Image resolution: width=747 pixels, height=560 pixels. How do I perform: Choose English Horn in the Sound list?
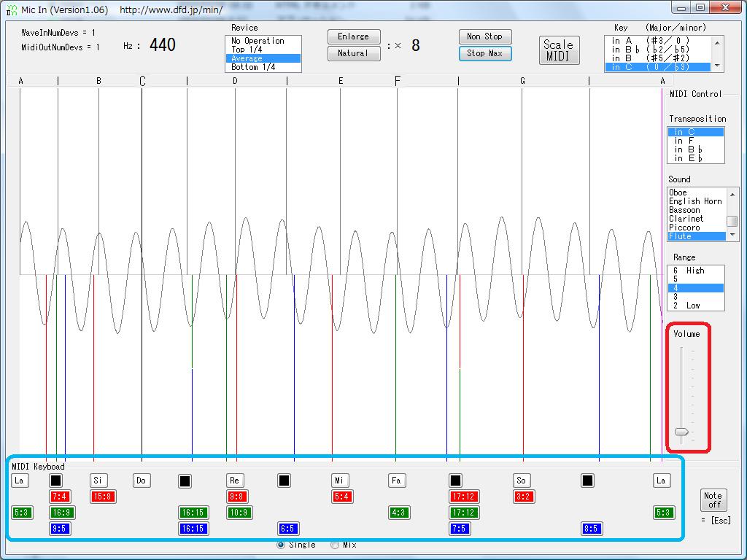coord(697,201)
